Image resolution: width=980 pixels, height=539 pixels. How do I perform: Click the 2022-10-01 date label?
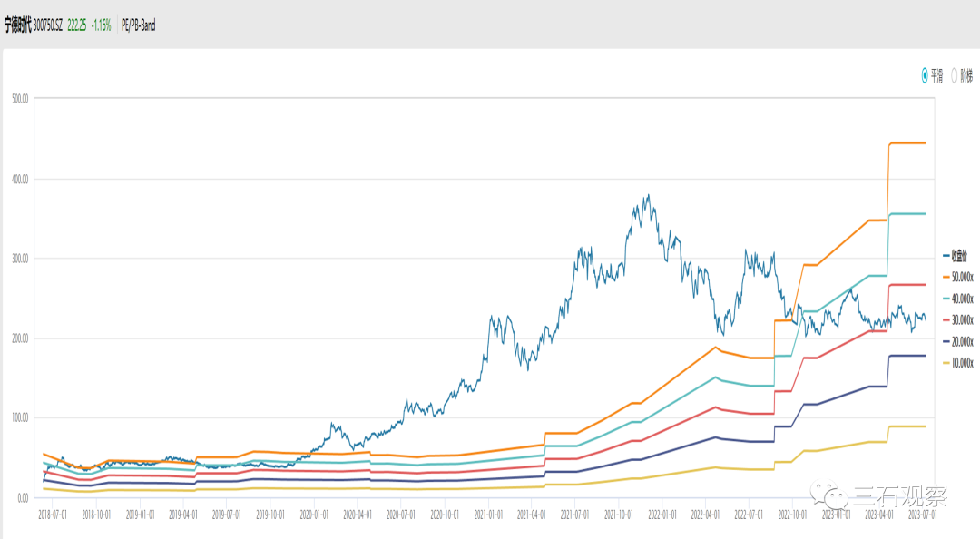click(x=792, y=514)
